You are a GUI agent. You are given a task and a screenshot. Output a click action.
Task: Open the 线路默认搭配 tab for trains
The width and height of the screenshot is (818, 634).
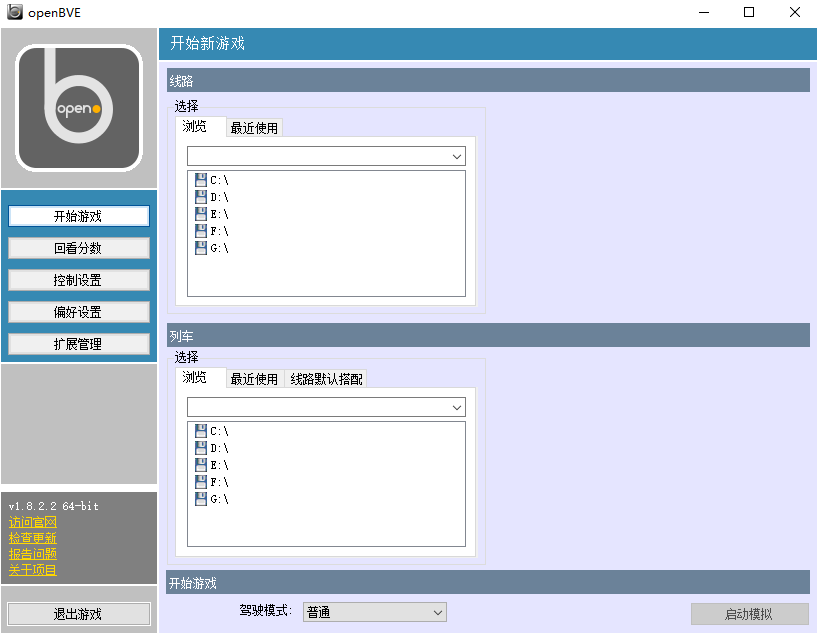click(x=326, y=379)
